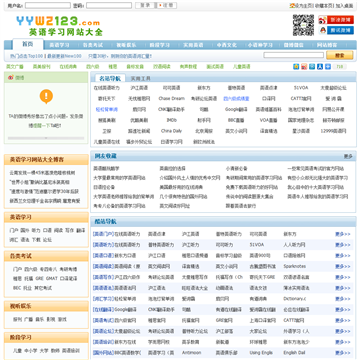The image size is (360, 360).
Task: Open the 实用英语 navigation menu
Action: (193, 45)
